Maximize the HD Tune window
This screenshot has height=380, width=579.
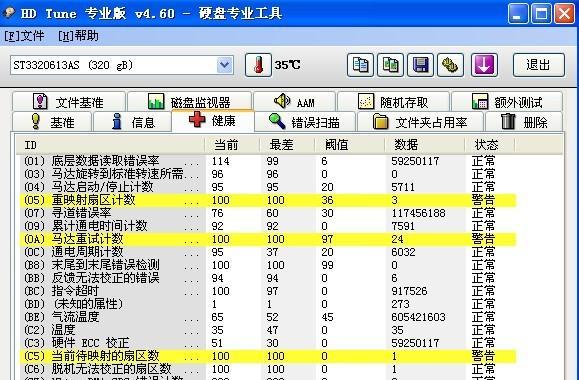(541, 14)
